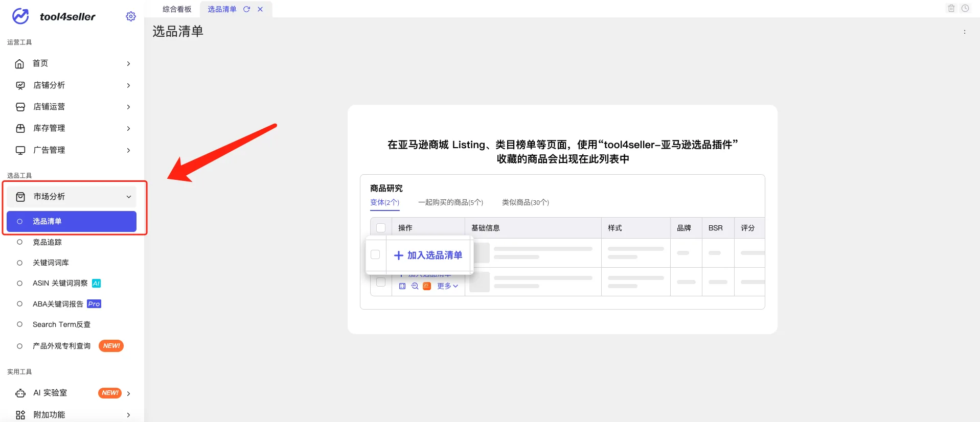
Task: Switch to the 综合看板 tab
Action: (x=177, y=9)
